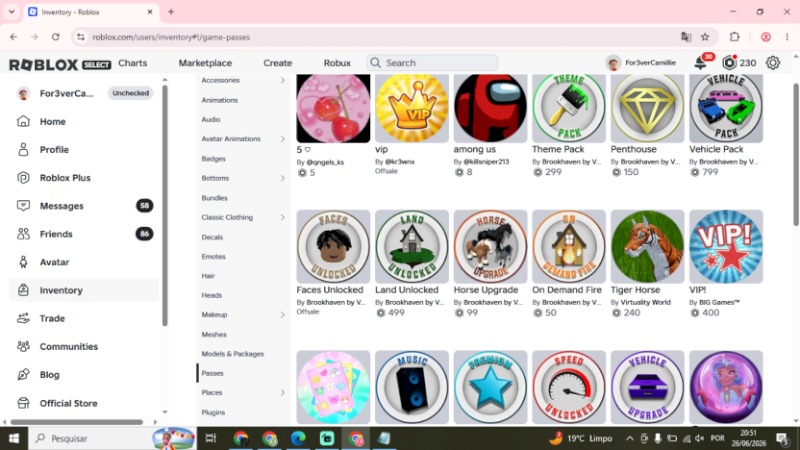This screenshot has height=450, width=800.
Task: Open the Home sidebar icon
Action: 23,121
